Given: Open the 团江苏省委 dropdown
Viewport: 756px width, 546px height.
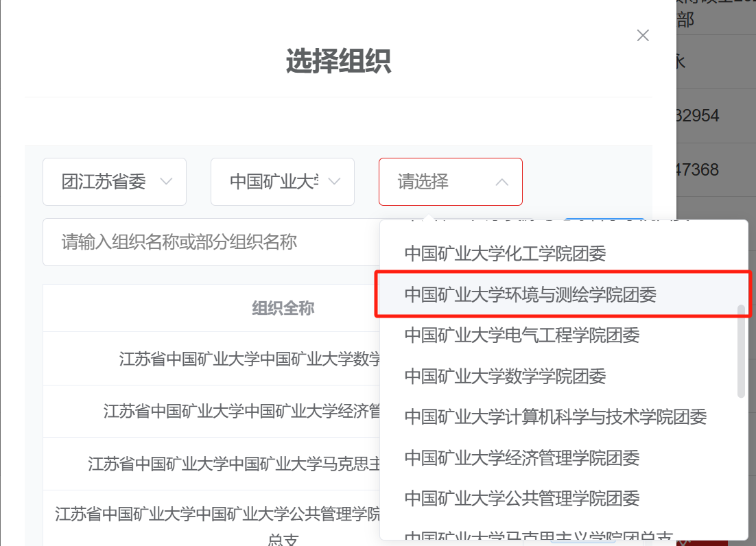Looking at the screenshot, I should (115, 182).
